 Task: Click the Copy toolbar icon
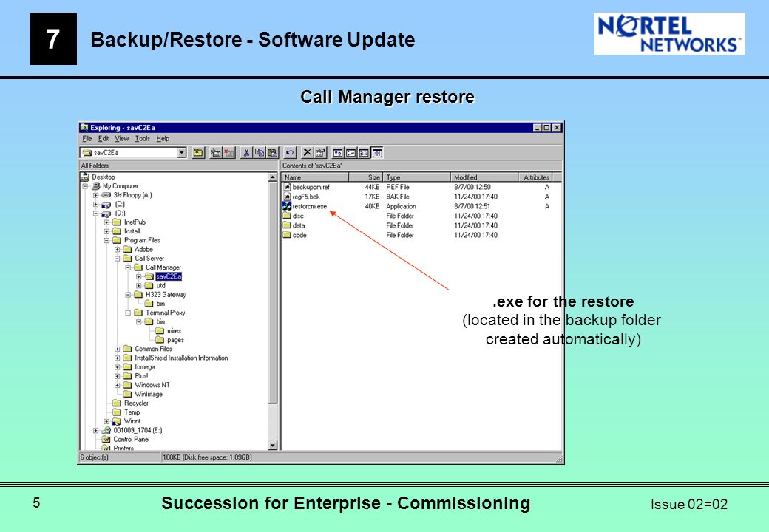260,153
